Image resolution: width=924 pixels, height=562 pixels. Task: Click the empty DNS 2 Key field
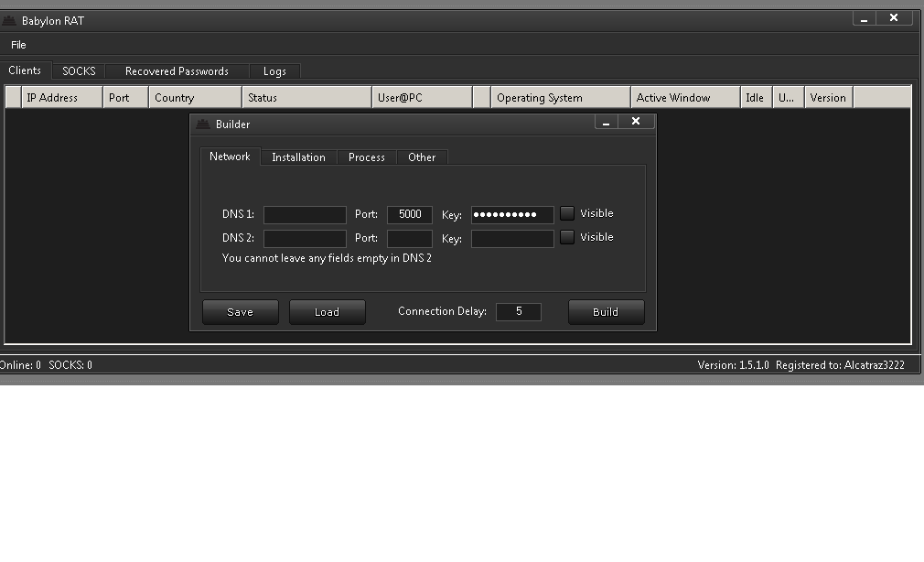pos(512,239)
